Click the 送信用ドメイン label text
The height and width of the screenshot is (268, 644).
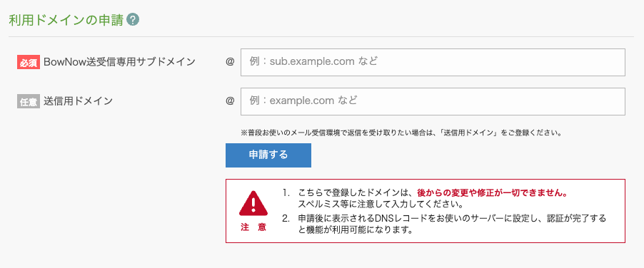click(x=78, y=101)
